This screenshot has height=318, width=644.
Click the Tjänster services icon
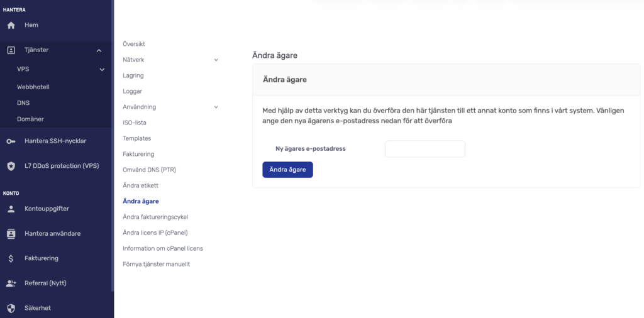point(11,50)
